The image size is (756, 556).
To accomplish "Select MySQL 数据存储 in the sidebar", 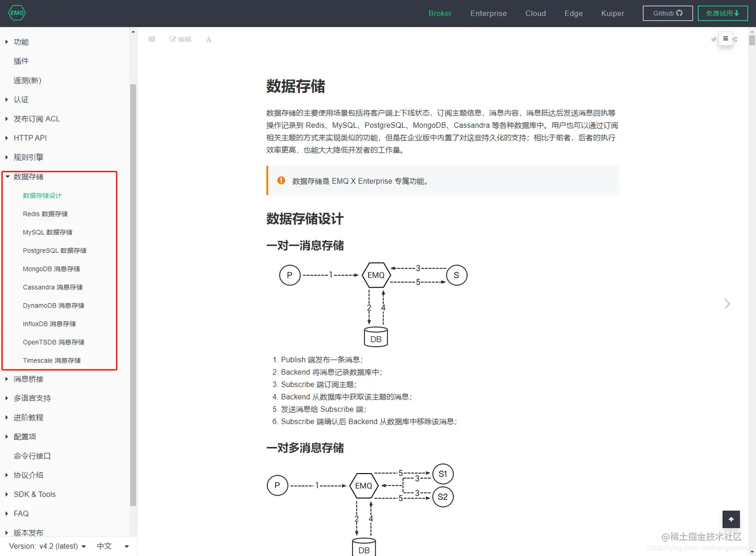I will point(48,232).
